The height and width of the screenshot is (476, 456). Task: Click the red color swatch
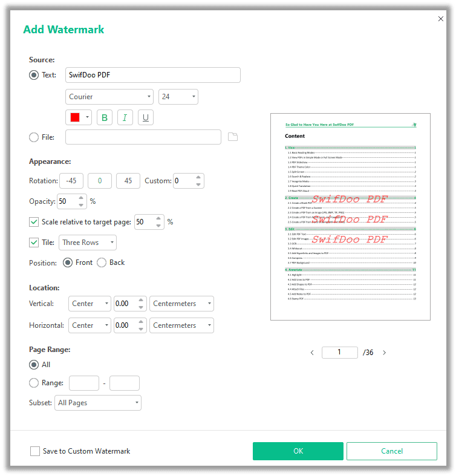(75, 117)
